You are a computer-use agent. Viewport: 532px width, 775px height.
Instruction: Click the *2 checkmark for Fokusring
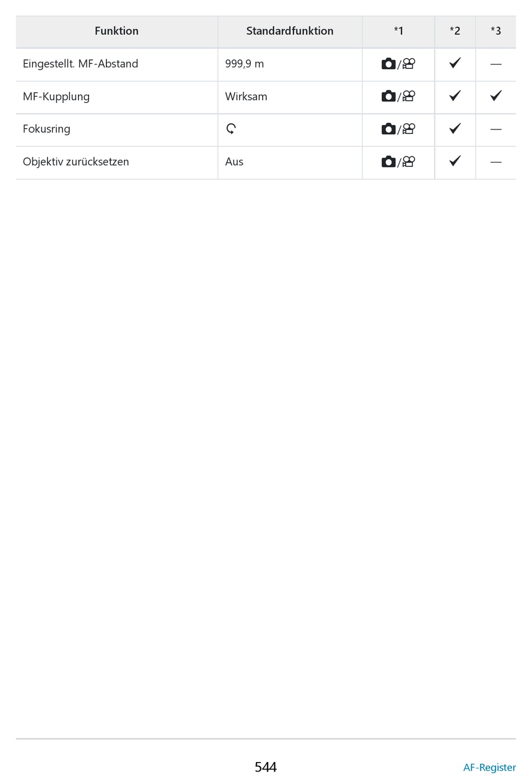click(x=455, y=128)
